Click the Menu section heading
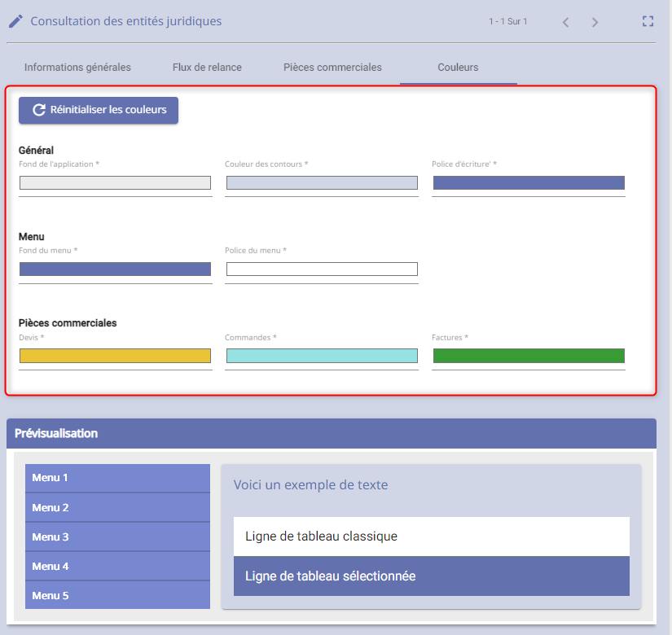Viewport: 672px width, 635px height. tap(31, 237)
